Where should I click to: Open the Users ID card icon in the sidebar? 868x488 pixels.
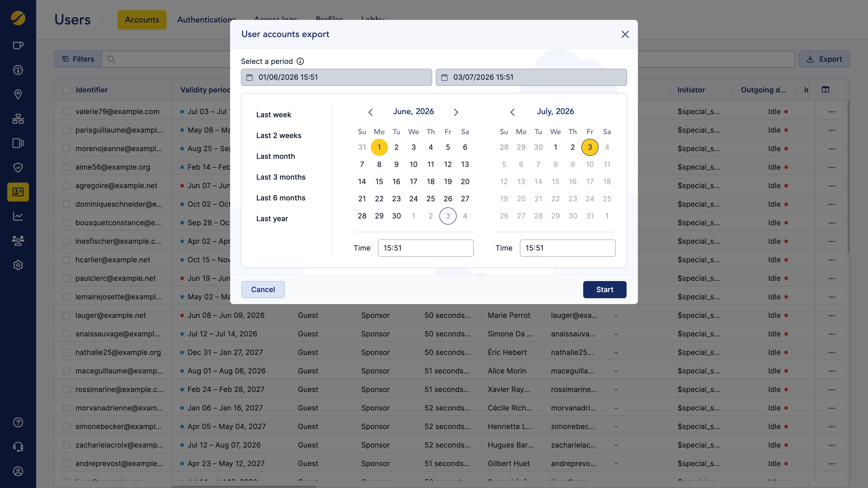click(18, 192)
